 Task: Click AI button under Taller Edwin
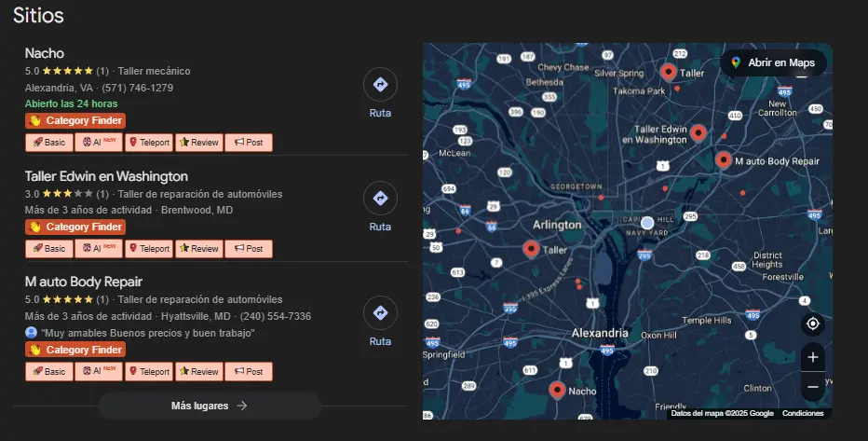pos(99,249)
